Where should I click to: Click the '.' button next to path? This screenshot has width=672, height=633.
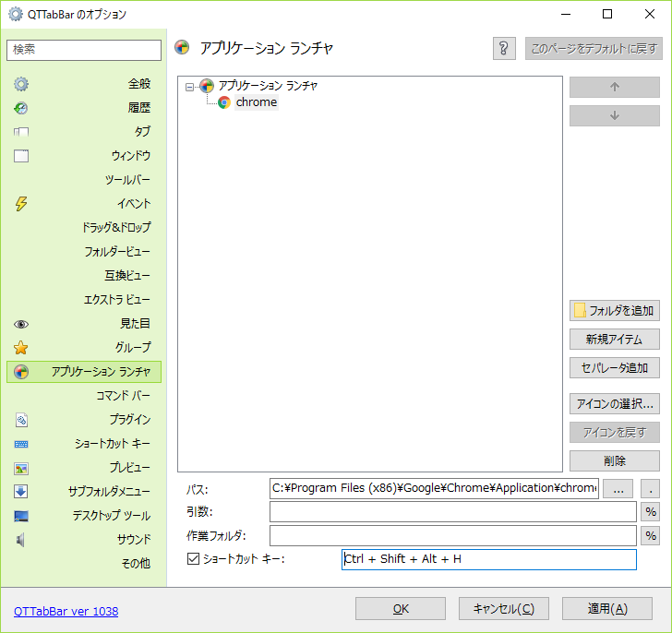pos(650,488)
